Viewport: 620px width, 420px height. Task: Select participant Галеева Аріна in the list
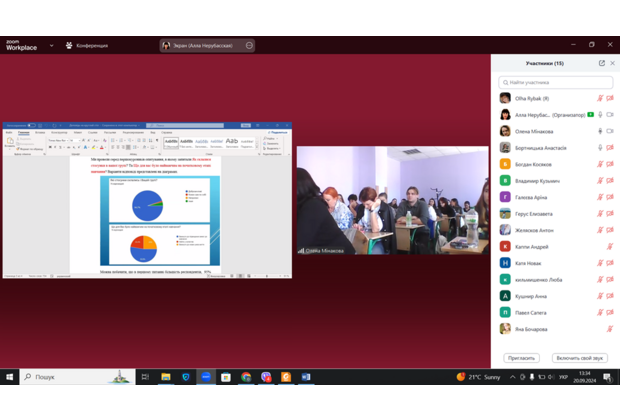click(x=556, y=197)
